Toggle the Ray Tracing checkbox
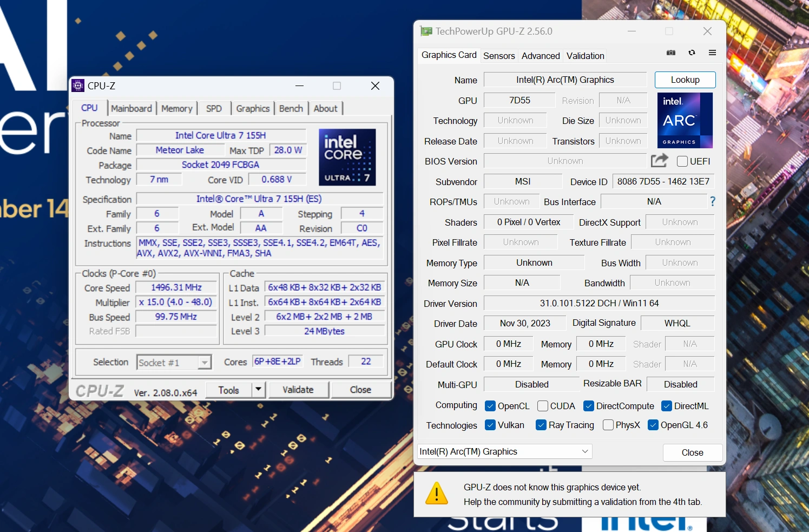This screenshot has width=809, height=532. 541,425
